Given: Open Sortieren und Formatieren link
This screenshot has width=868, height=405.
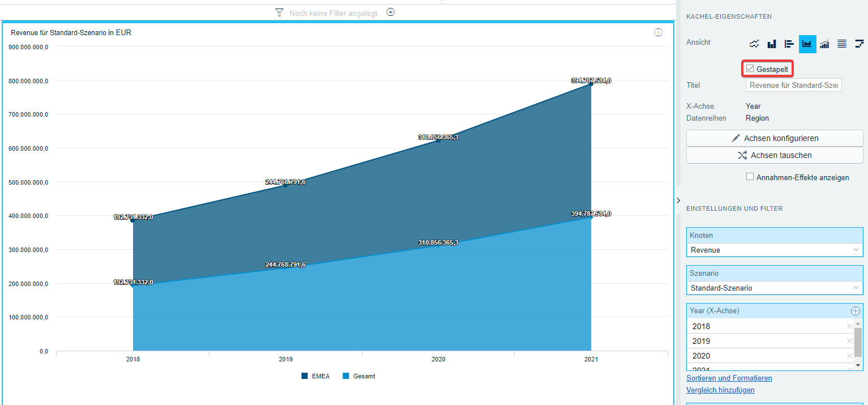Looking at the screenshot, I should pyautogui.click(x=729, y=378).
